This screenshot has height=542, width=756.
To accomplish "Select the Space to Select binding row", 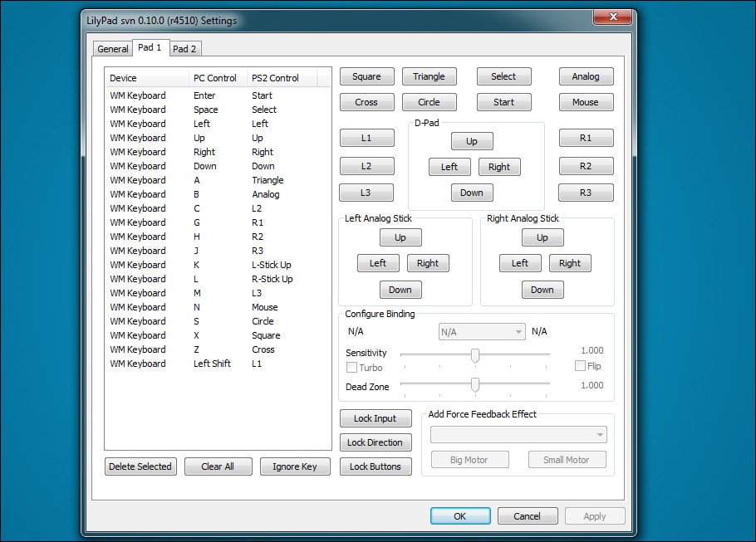I will [218, 110].
